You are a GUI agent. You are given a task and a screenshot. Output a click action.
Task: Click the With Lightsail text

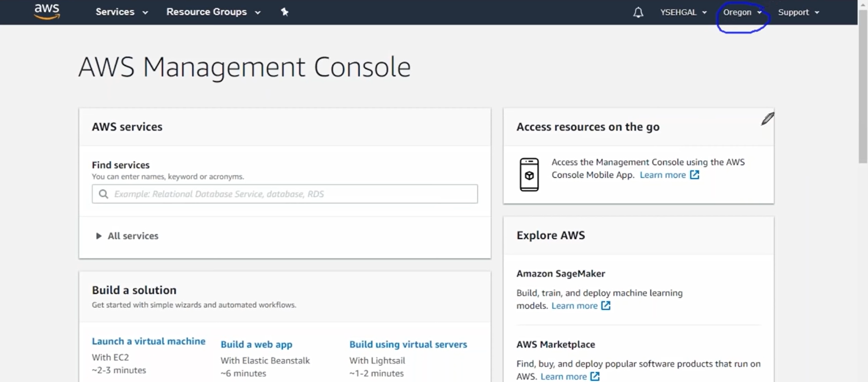[377, 361]
